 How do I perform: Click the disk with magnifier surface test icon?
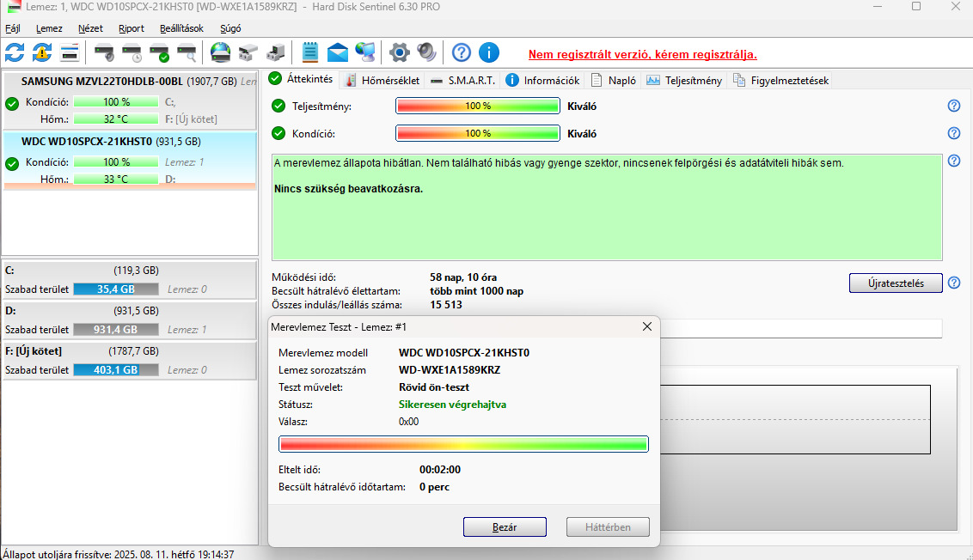click(x=187, y=52)
